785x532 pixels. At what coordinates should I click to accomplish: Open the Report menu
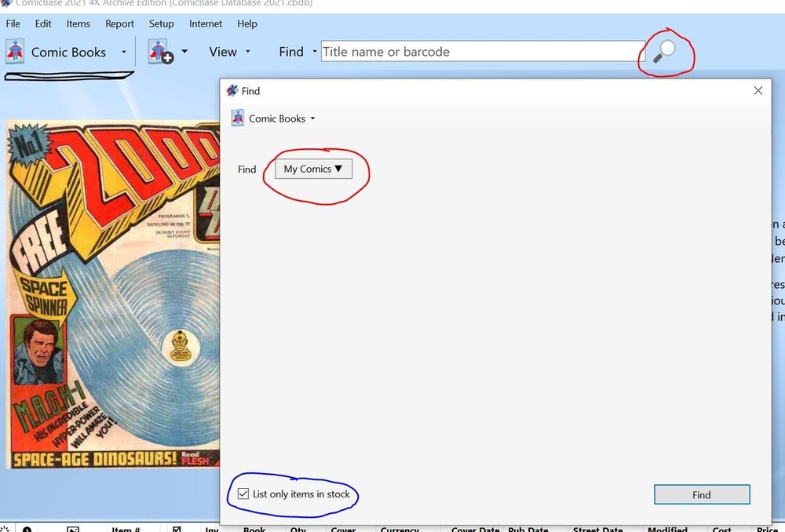[119, 24]
